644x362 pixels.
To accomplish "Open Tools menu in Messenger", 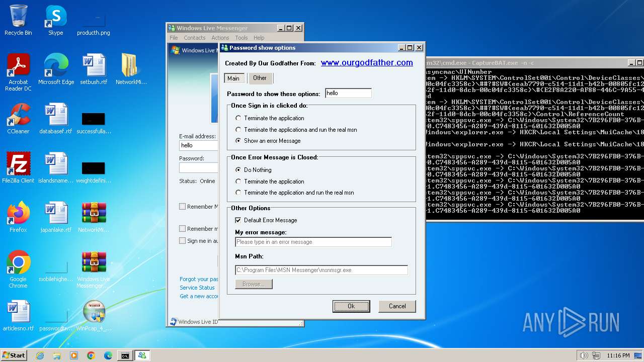I will pos(242,38).
